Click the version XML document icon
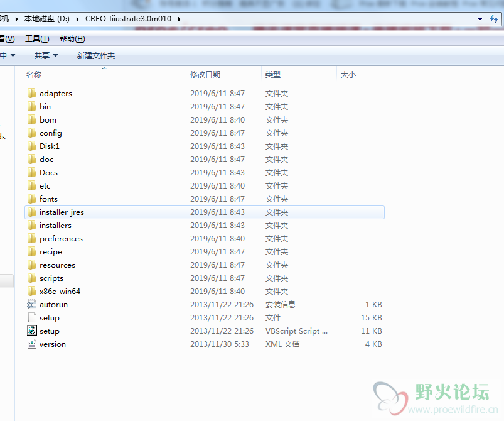Viewport: 504px width, 421px height. (x=32, y=344)
